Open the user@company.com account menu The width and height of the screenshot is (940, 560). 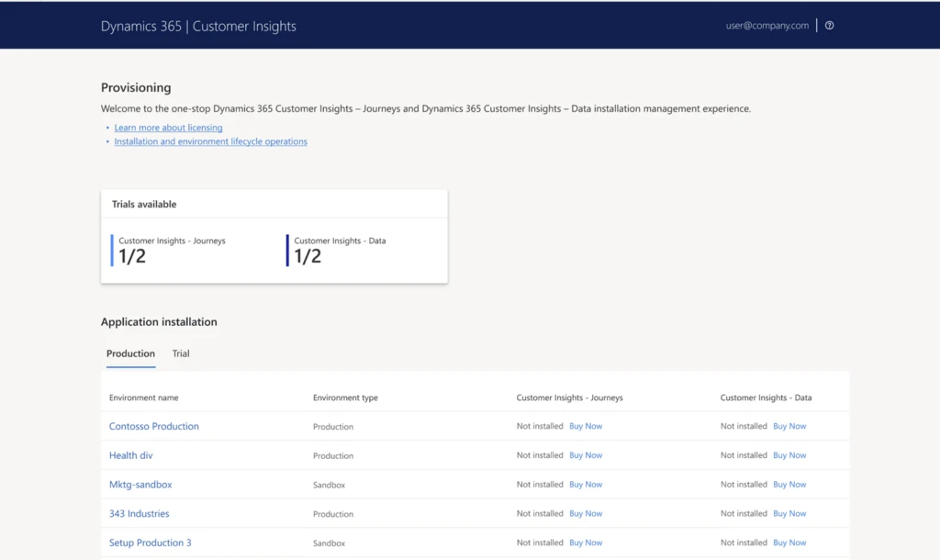[x=767, y=26]
